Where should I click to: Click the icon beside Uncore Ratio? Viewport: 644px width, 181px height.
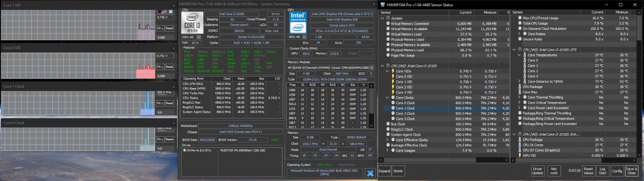(520, 39)
